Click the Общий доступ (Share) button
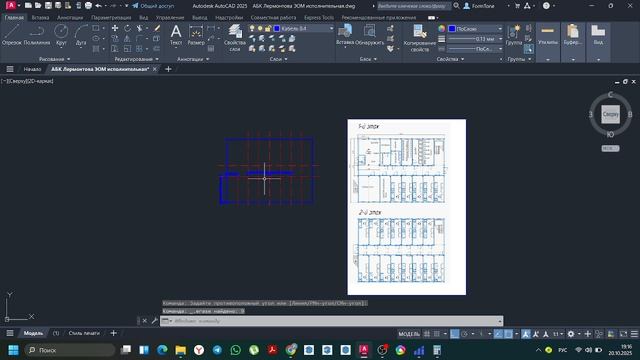Image resolution: width=640 pixels, height=360 pixels. (x=154, y=6)
